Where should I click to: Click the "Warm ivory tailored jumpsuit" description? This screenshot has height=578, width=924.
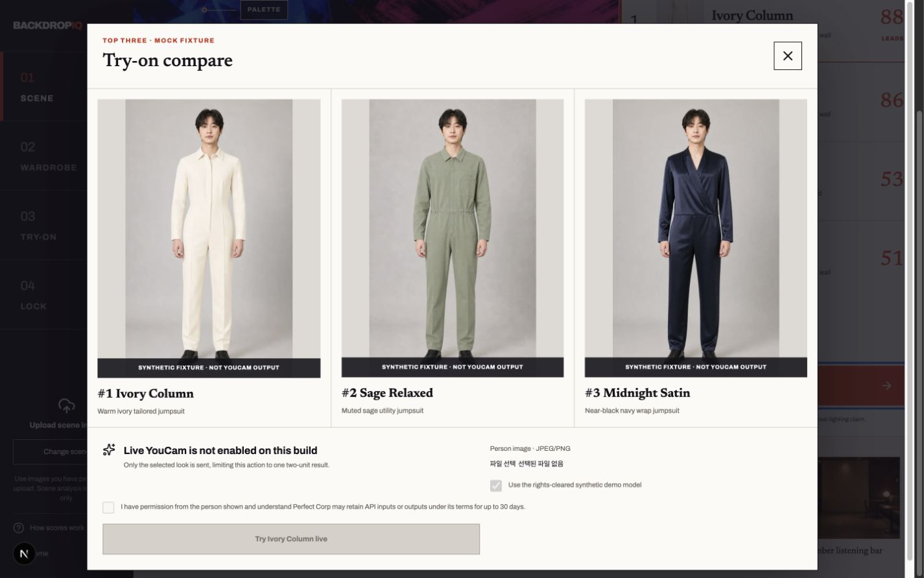coord(141,411)
